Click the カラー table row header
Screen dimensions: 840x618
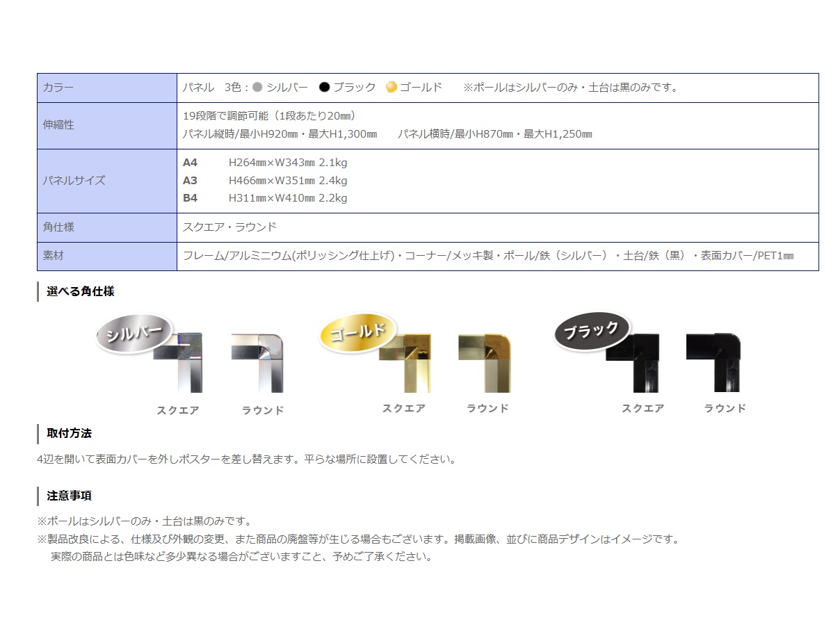[x=107, y=88]
